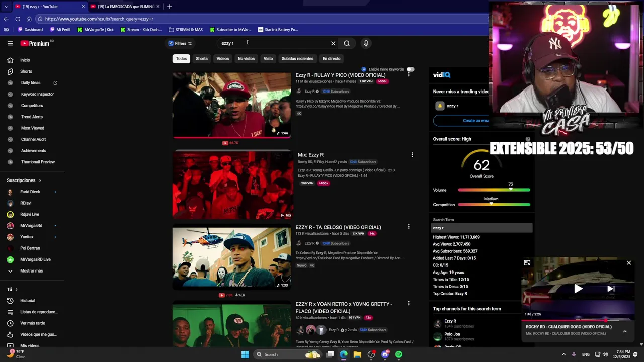This screenshot has width=644, height=362.
Task: Expand Suscripciones section chevron
Action: point(40,180)
